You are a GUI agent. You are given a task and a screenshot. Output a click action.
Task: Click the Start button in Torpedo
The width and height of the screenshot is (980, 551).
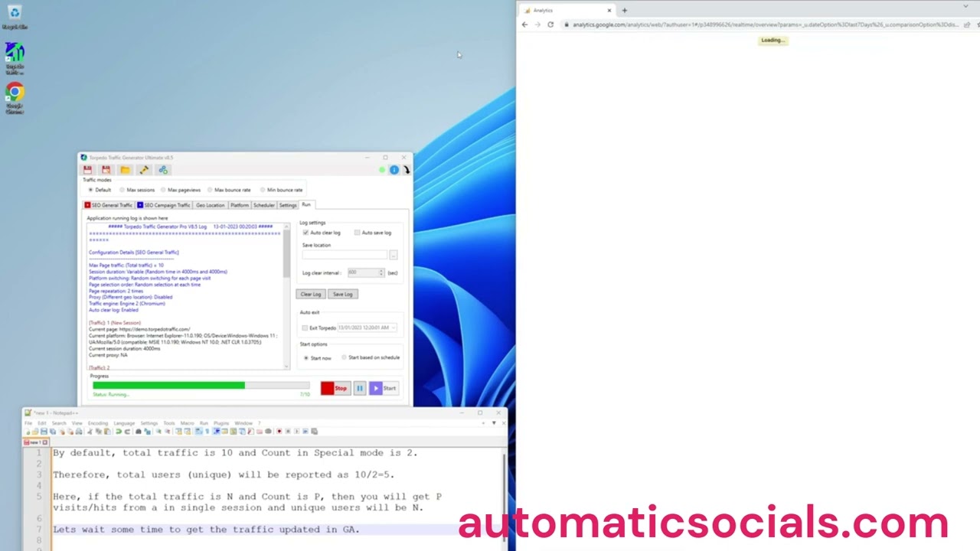384,388
